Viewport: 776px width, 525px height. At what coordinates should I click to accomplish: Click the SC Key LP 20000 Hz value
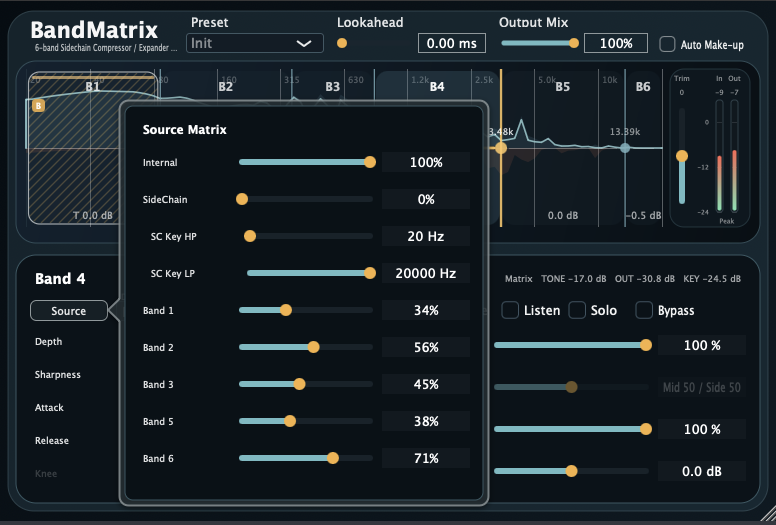[426, 273]
